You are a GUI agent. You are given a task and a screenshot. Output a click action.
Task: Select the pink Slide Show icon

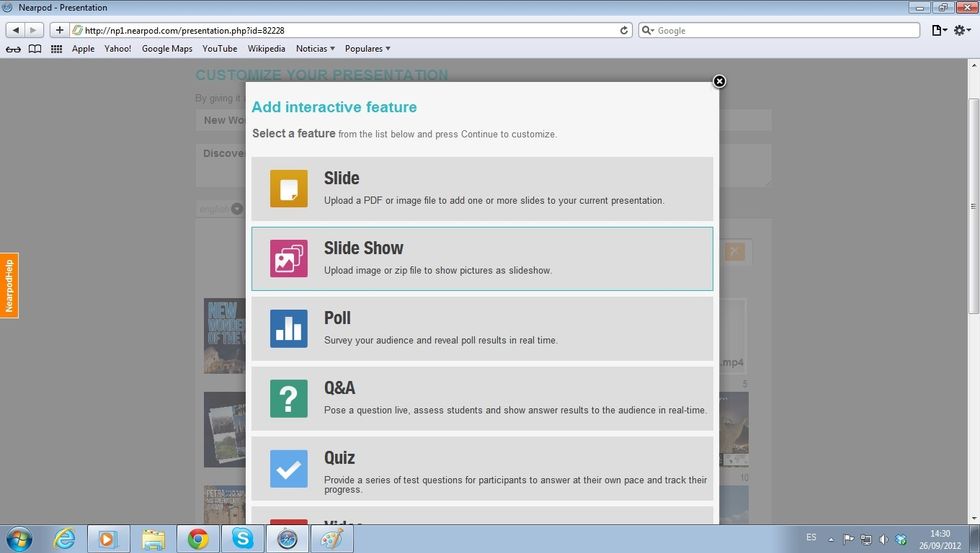tap(289, 258)
